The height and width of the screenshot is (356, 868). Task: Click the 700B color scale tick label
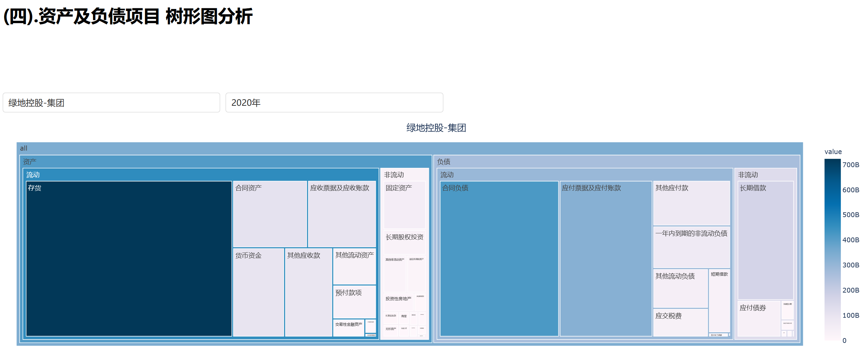[851, 165]
